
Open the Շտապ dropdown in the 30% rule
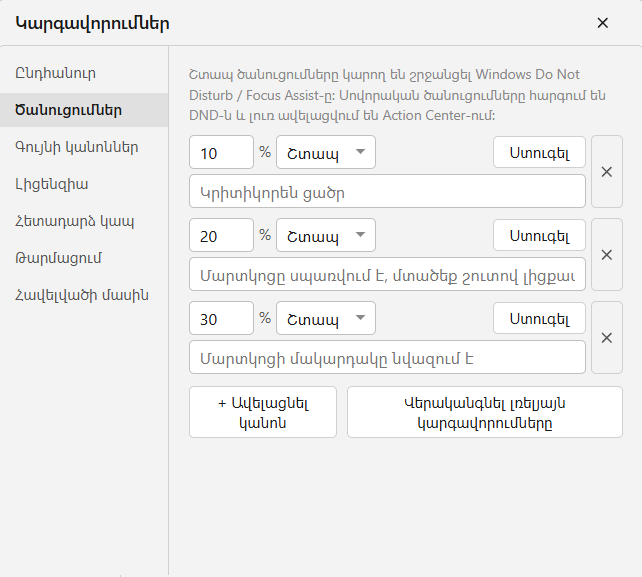[326, 318]
